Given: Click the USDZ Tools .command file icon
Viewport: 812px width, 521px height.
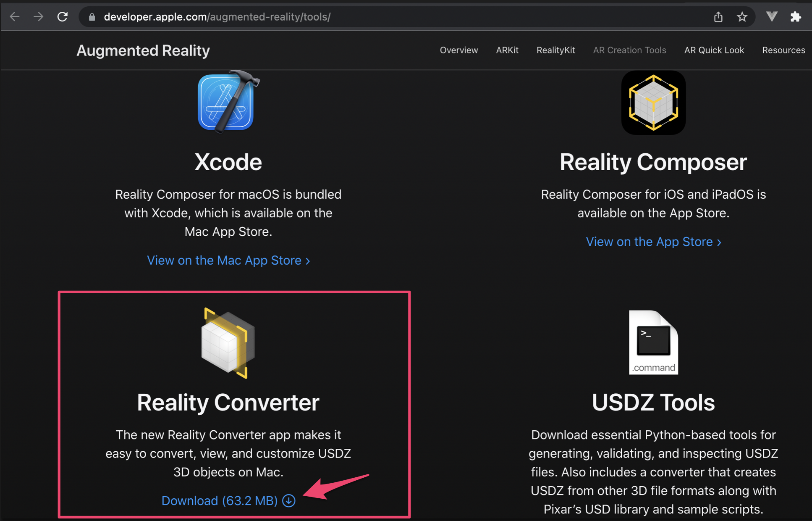Looking at the screenshot, I should (653, 342).
